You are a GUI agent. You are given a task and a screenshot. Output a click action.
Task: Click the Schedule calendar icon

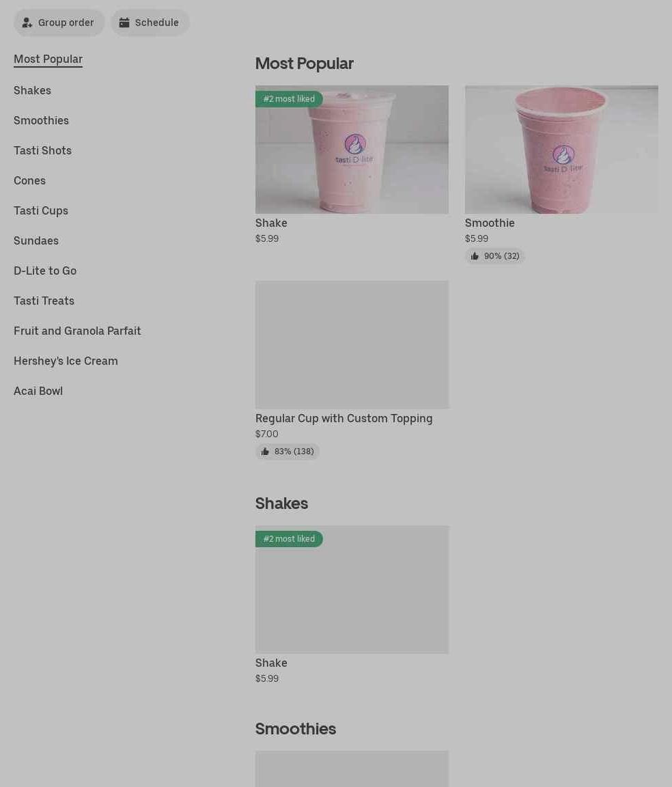[x=124, y=23]
